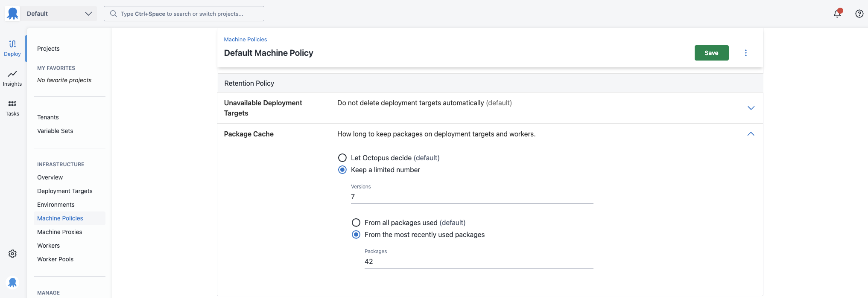Click the user profile avatar icon
The image size is (868, 298).
12,283
